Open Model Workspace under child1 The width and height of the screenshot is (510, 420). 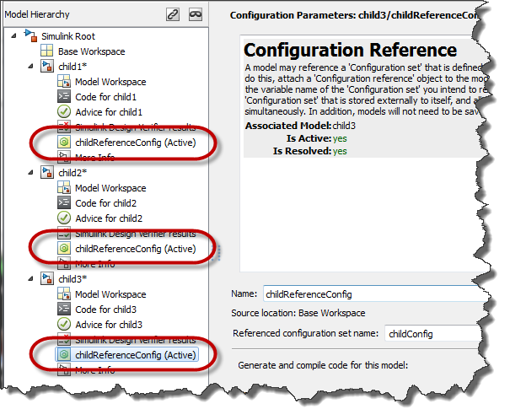(x=110, y=82)
